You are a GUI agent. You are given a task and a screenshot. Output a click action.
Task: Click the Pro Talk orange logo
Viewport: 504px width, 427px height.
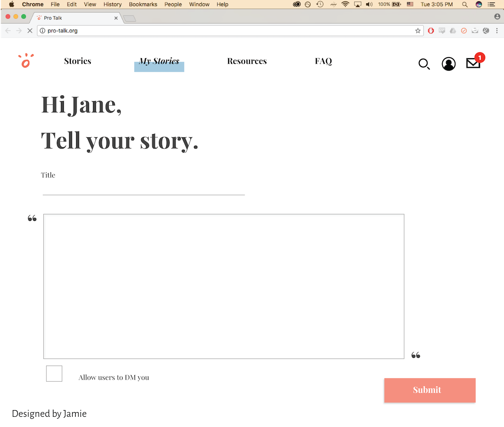[26, 61]
